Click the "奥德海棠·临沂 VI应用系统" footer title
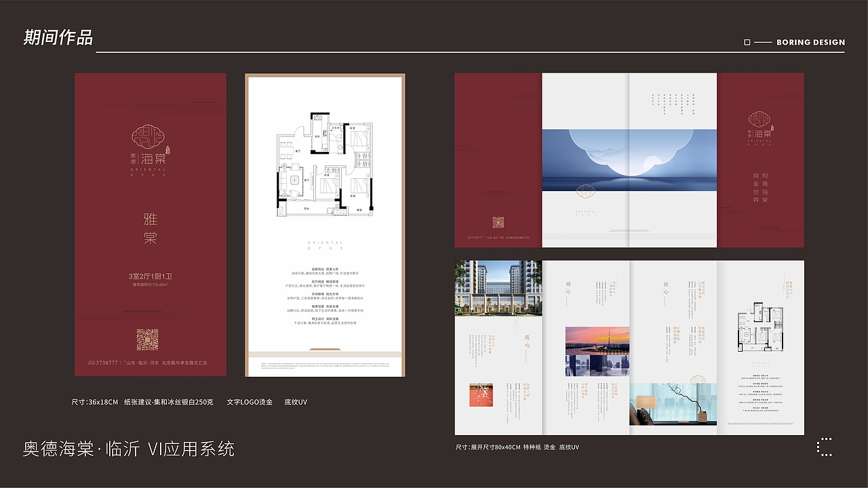The width and height of the screenshot is (868, 488). pyautogui.click(x=129, y=449)
